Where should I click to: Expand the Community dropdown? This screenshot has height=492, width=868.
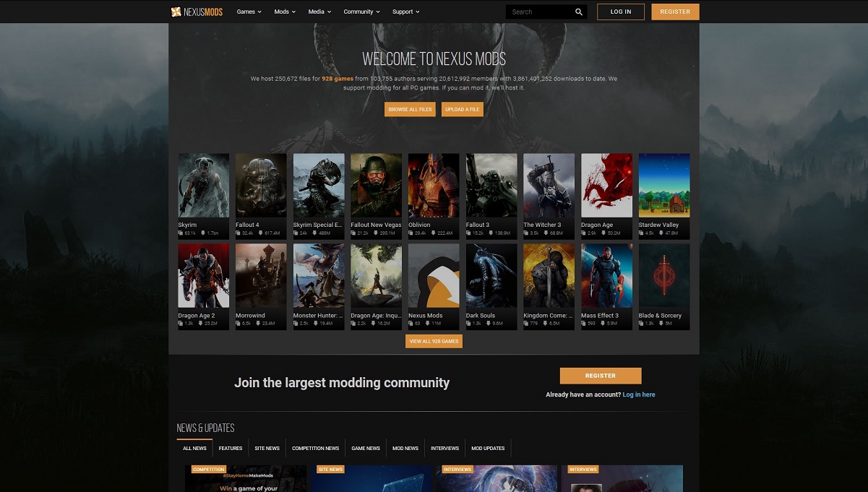[361, 12]
